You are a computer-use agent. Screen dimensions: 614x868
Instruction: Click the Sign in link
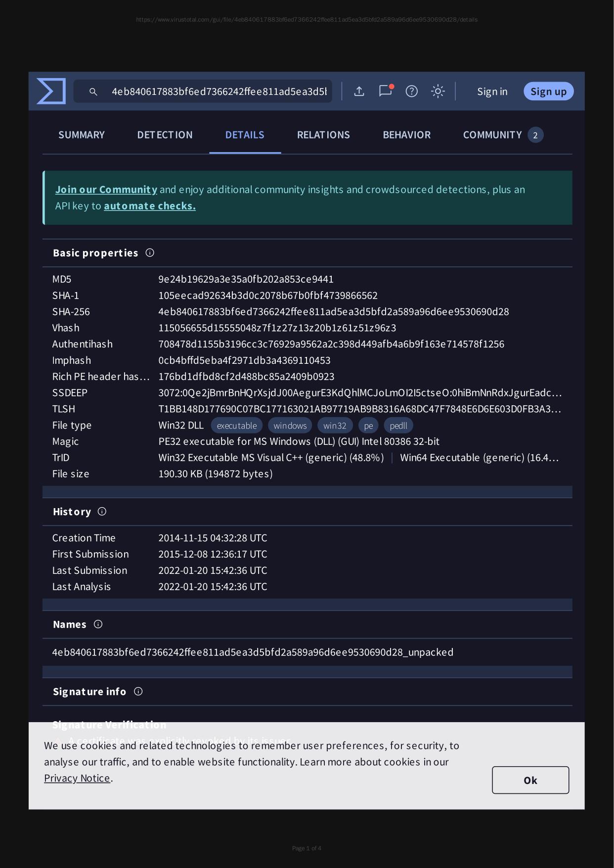[492, 91]
